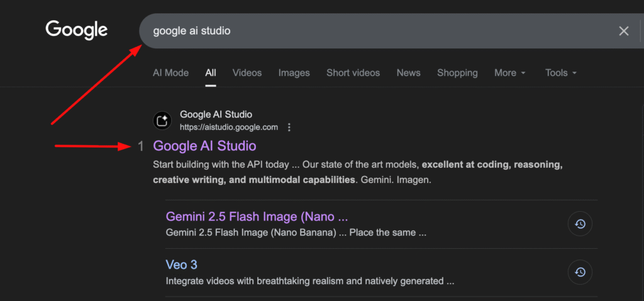Click the Google AI Studio favicon
The image size is (644, 301).
(162, 121)
